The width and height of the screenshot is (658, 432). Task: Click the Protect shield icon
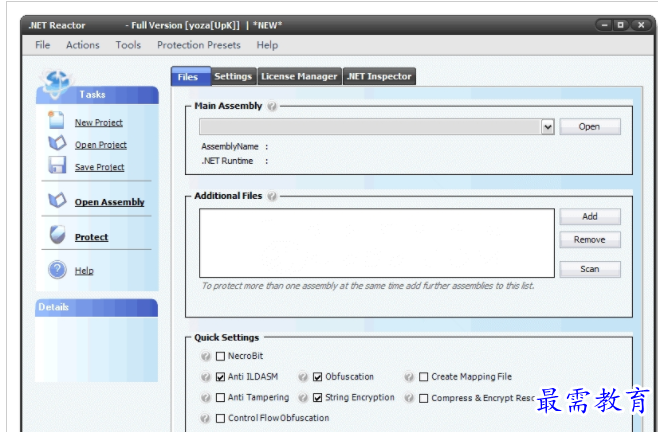57,235
